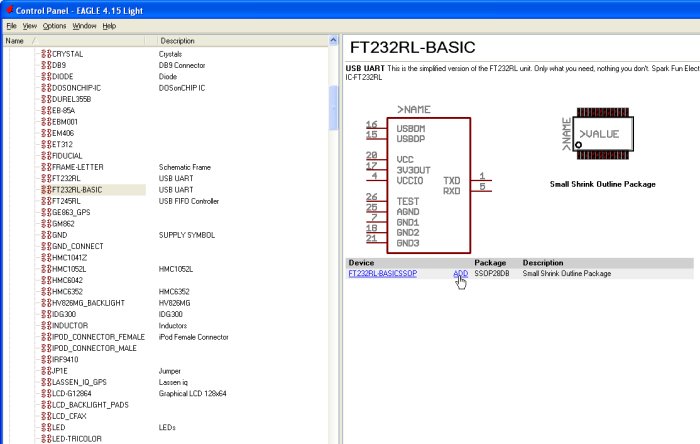The height and width of the screenshot is (444, 700).
Task: Click the device icon next to FRAME-LETTER
Action: click(x=46, y=167)
